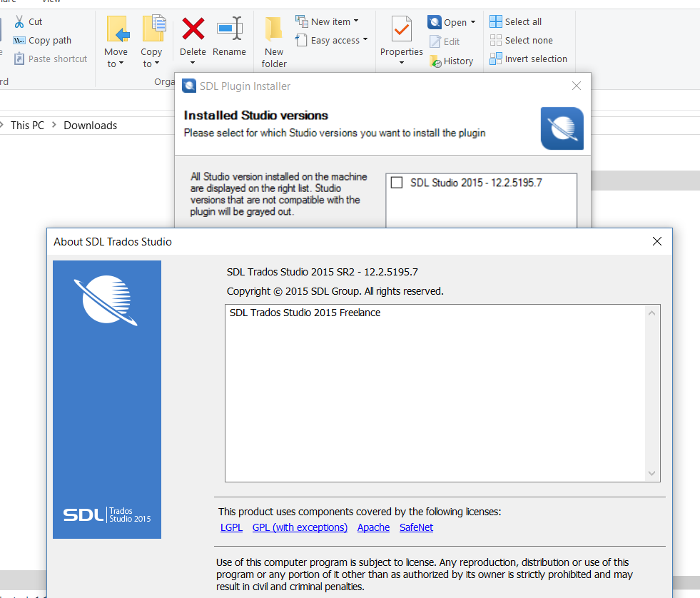The image size is (700, 598).
Task: Click the scrollbar down arrow in the license box
Action: (x=651, y=472)
